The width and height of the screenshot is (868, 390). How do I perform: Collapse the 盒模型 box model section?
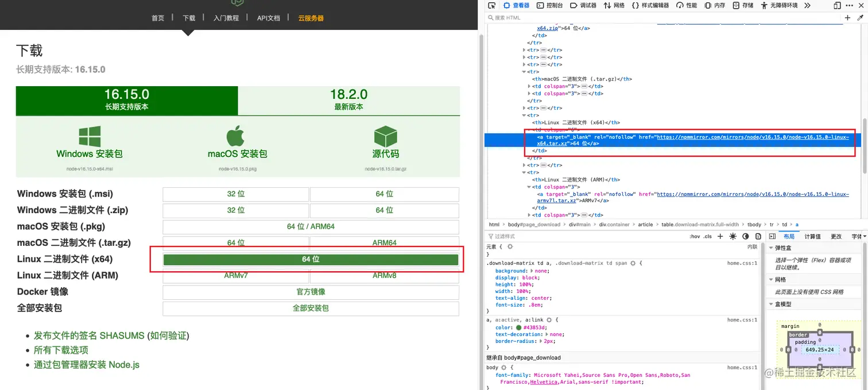771,304
